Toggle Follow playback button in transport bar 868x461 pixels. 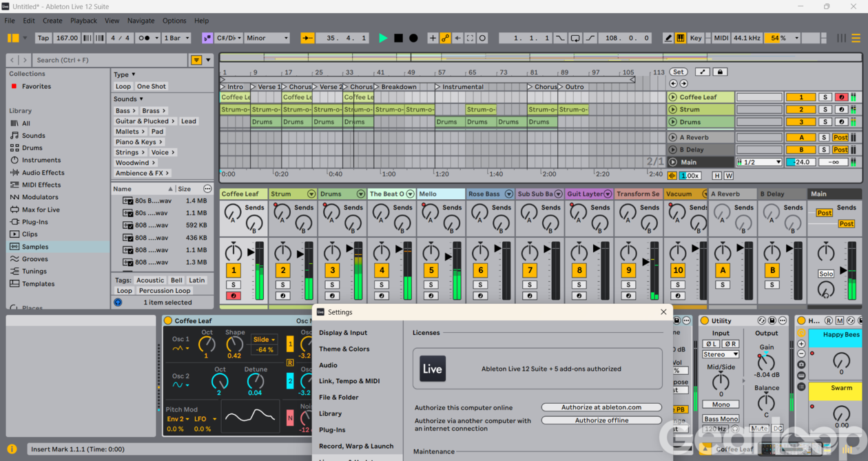pyautogui.click(x=307, y=39)
